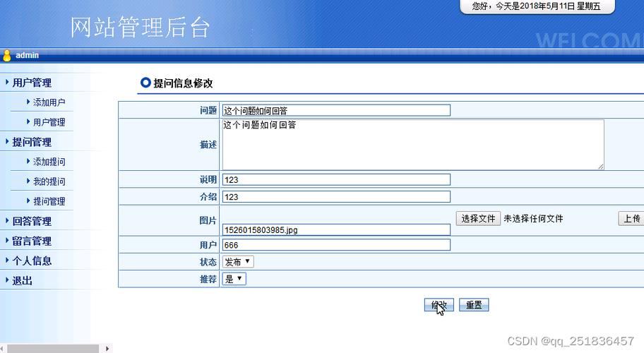Open the 状态 dropdown showing 发布

(238, 262)
